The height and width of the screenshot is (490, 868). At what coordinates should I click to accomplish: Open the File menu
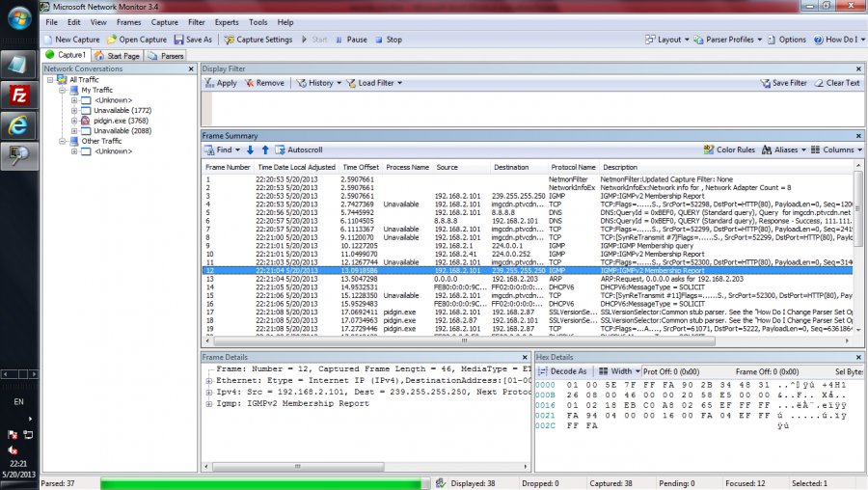click(51, 22)
